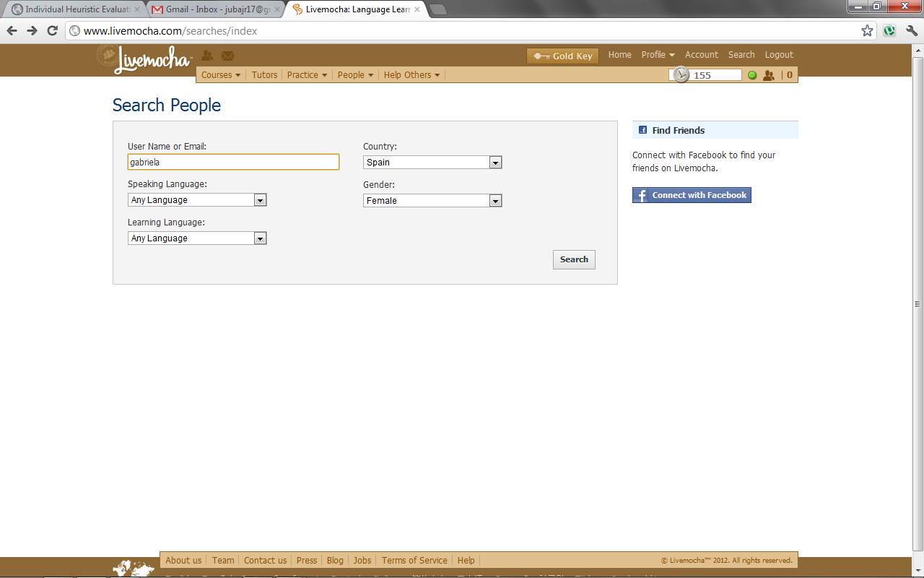The height and width of the screenshot is (578, 924).
Task: Expand the People menu
Action: coord(355,75)
